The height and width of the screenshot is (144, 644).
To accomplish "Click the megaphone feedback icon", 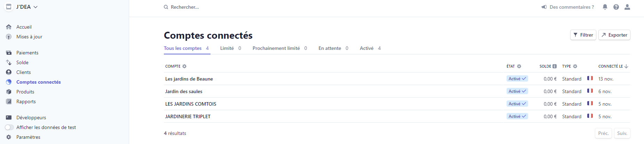I will pyautogui.click(x=544, y=7).
